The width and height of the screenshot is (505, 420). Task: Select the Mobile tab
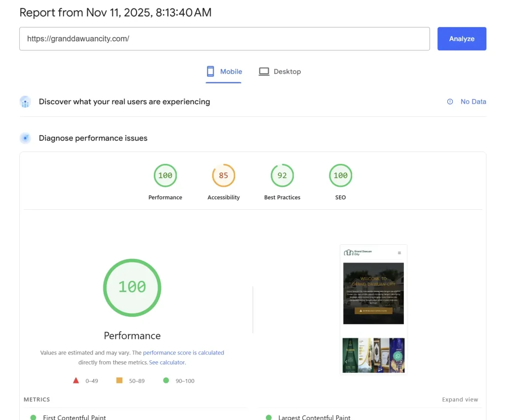point(223,71)
